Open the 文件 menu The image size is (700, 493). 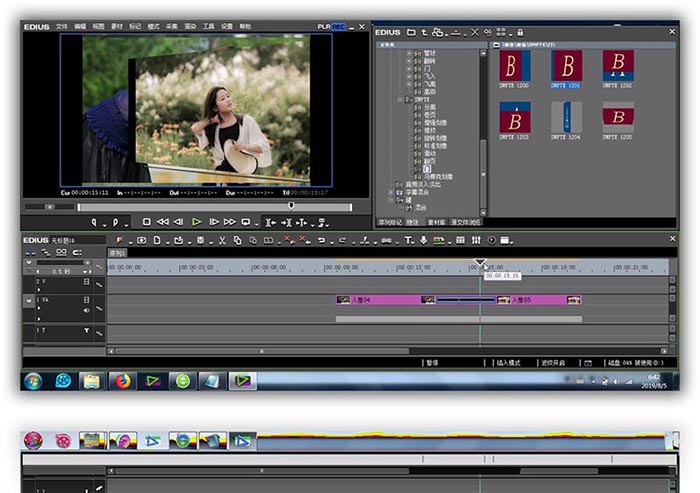click(62, 26)
